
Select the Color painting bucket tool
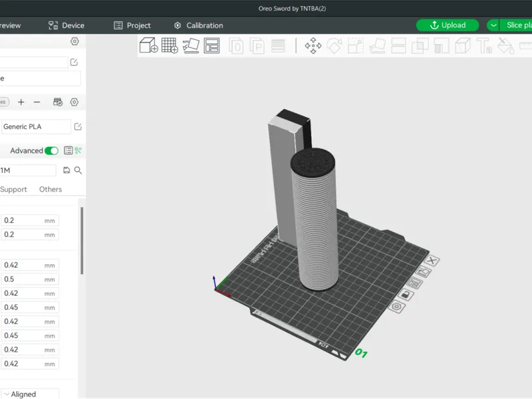click(505, 46)
